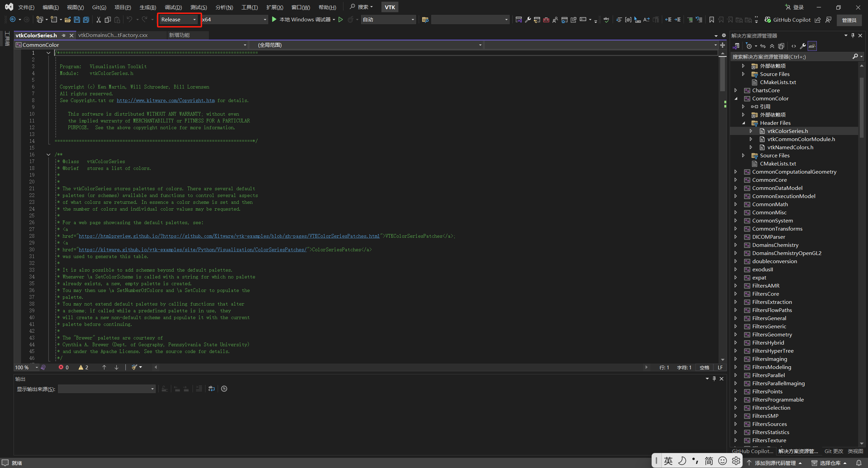Click the View Code icon in Solution Explorer
Viewport: 868px width, 468px height.
tap(794, 46)
